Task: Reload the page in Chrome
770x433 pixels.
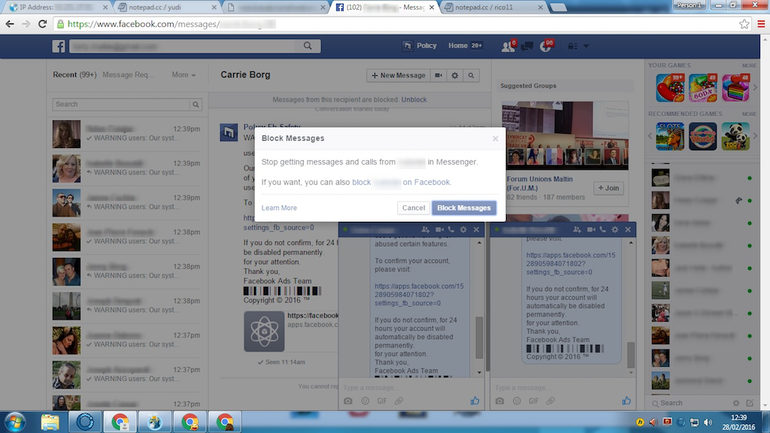Action: coord(42,24)
